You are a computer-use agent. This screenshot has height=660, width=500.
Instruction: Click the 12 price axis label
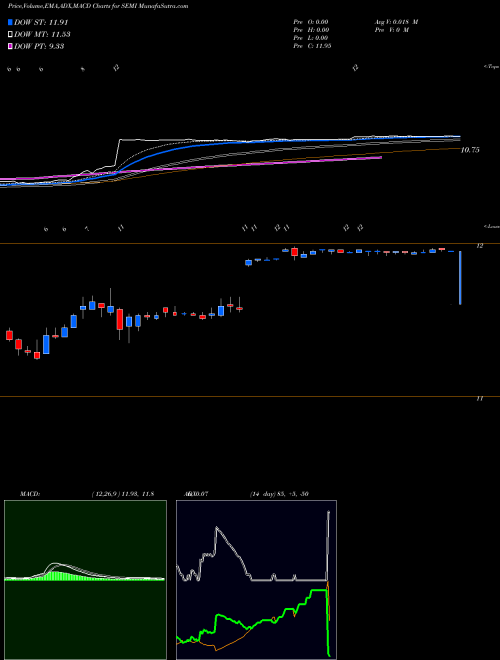[x=480, y=246]
